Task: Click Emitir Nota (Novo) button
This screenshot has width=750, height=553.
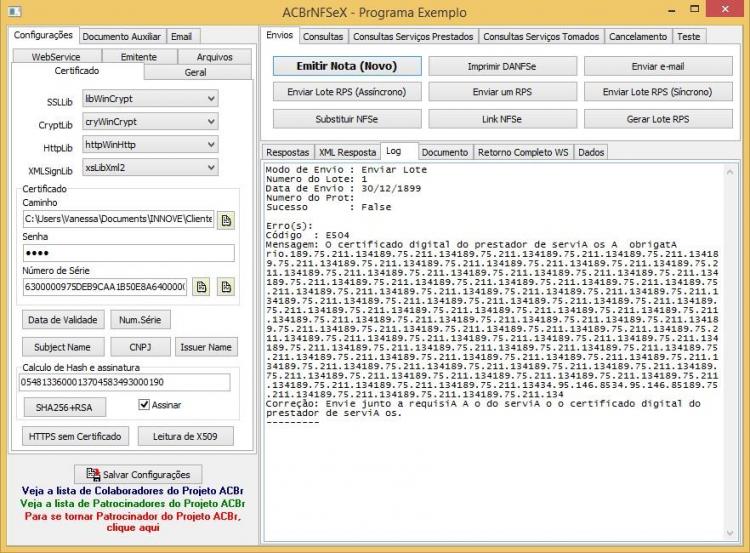Action: pos(347,66)
